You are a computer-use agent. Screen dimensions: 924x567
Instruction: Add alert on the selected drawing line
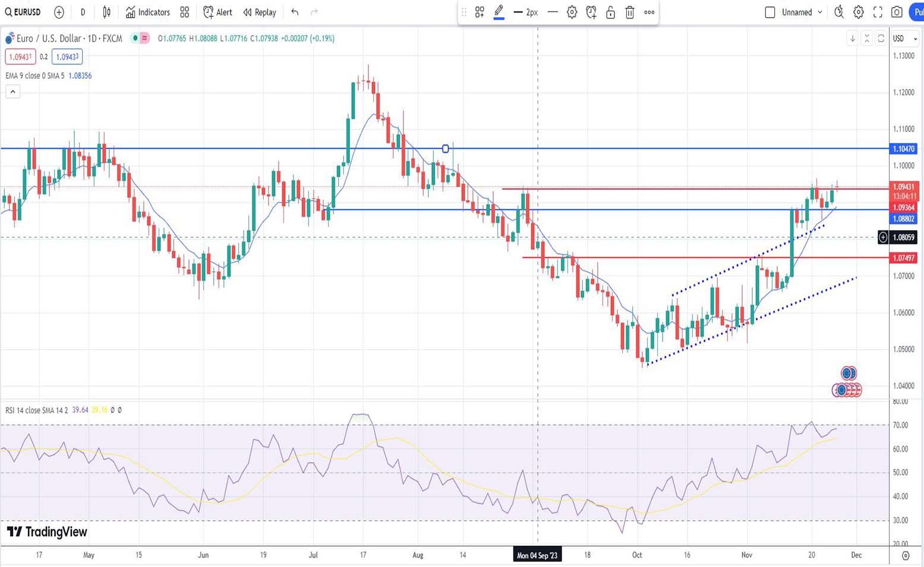coord(591,12)
